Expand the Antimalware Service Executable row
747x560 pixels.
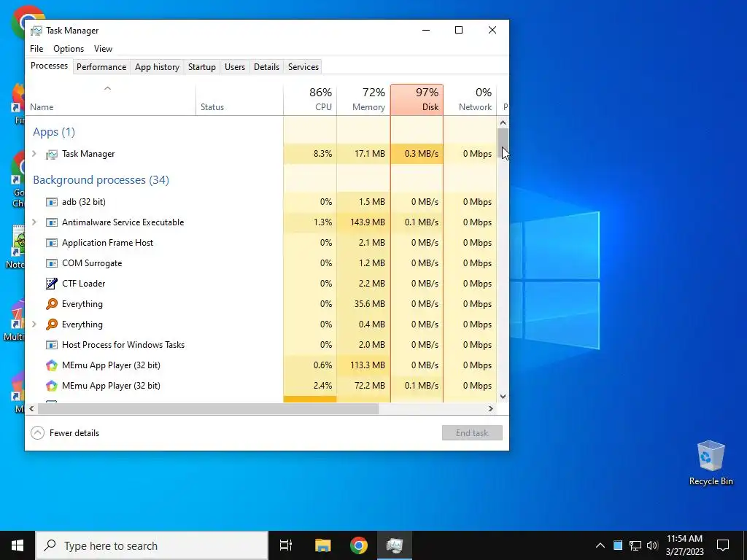pos(34,222)
